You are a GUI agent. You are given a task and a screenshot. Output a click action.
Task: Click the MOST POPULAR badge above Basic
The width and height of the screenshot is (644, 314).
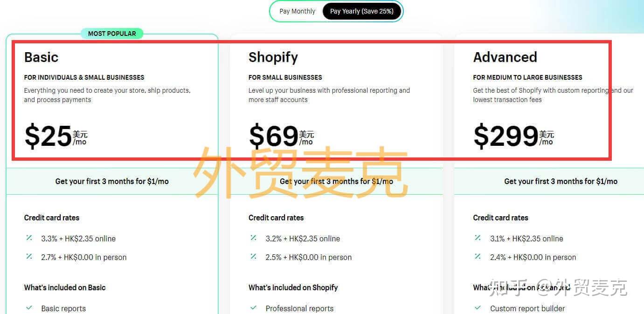[112, 33]
